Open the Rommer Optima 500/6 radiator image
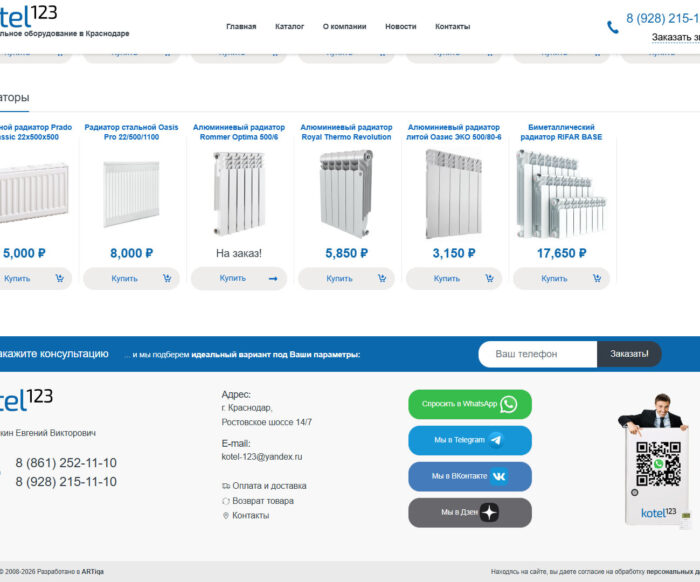 (x=239, y=192)
